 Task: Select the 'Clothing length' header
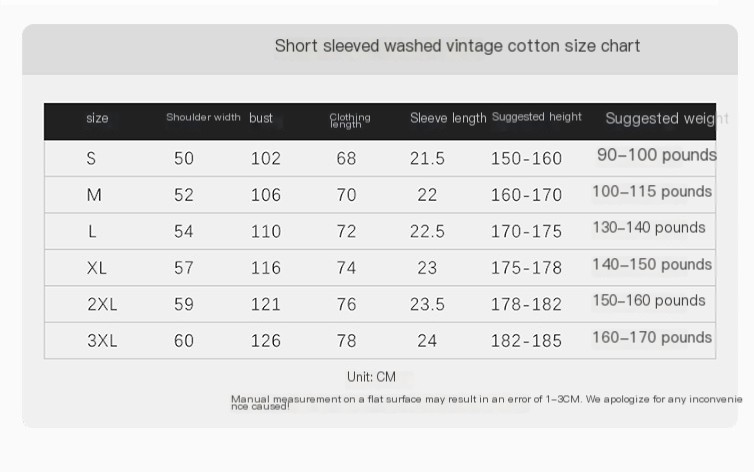point(350,120)
